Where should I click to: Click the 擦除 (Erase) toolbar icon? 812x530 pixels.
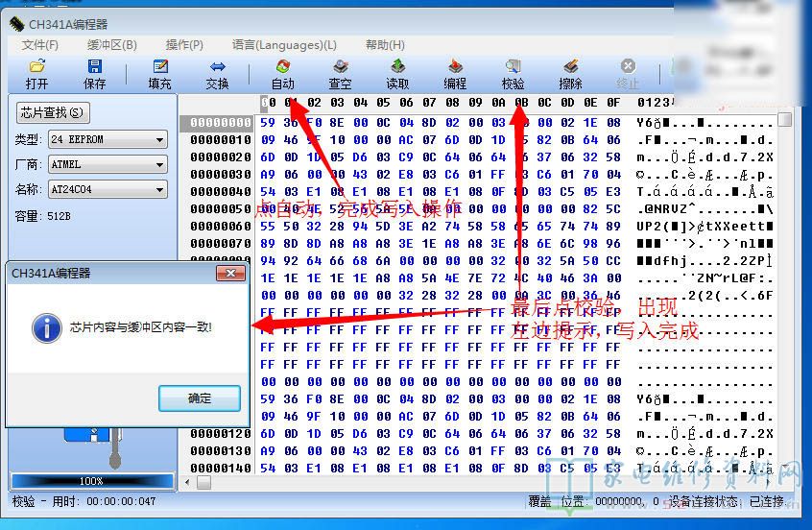coord(570,67)
